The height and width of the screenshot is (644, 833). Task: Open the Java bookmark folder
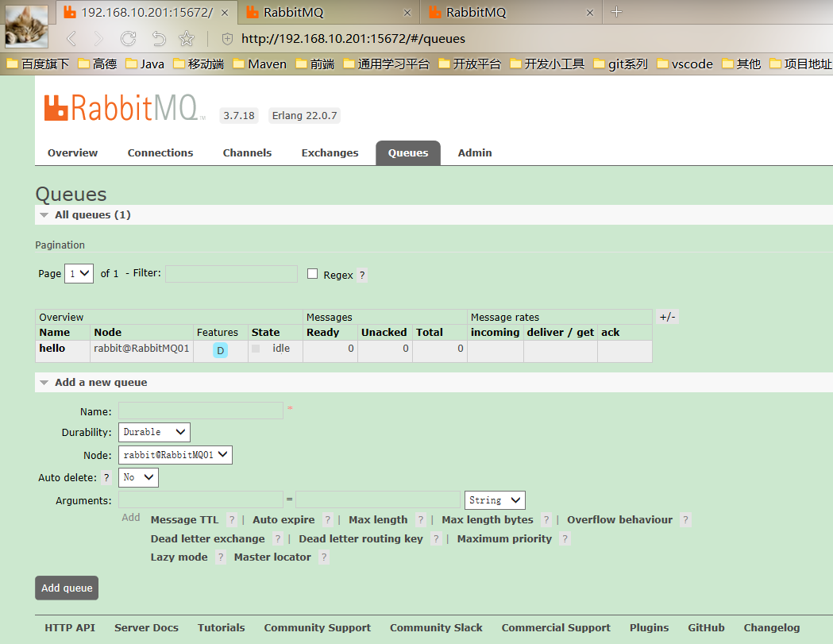[x=145, y=64]
